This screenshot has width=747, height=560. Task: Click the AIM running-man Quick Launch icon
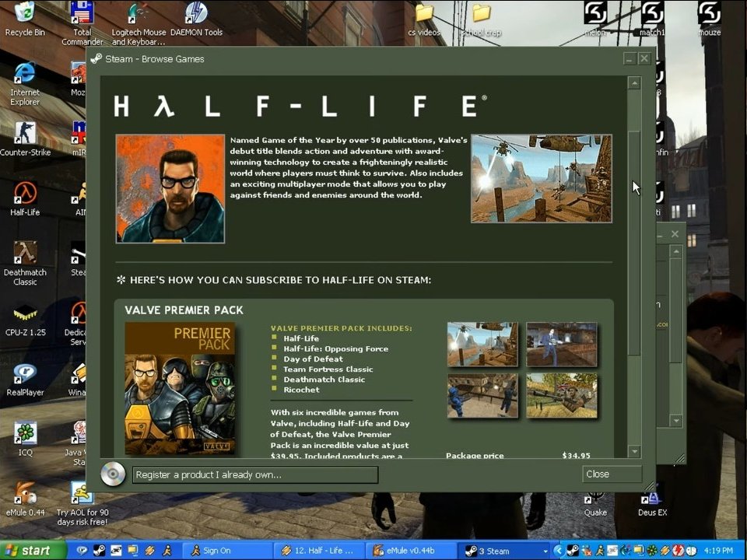tap(167, 551)
